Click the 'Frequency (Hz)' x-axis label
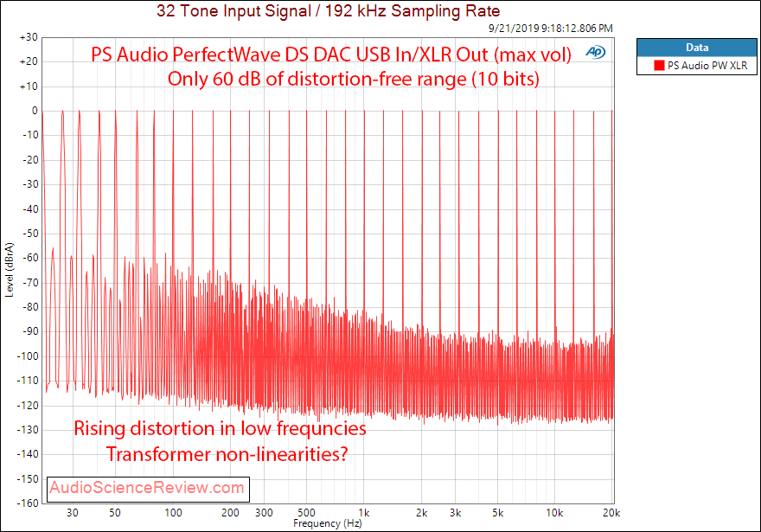 (327, 523)
